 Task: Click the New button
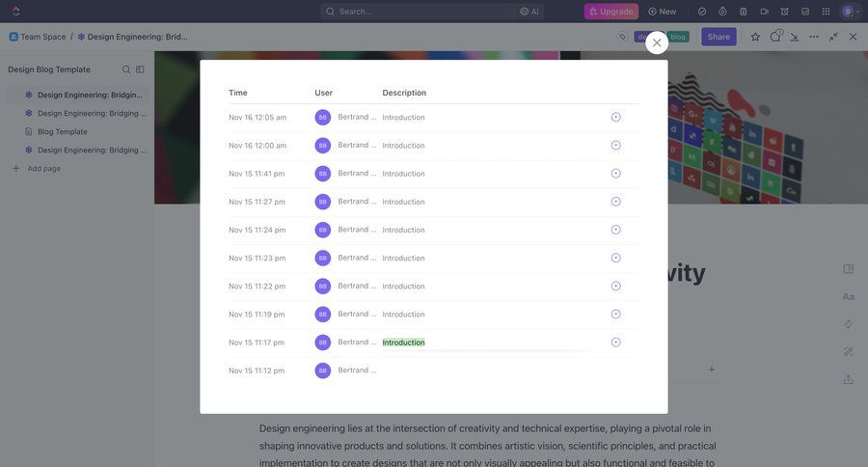pos(662,11)
